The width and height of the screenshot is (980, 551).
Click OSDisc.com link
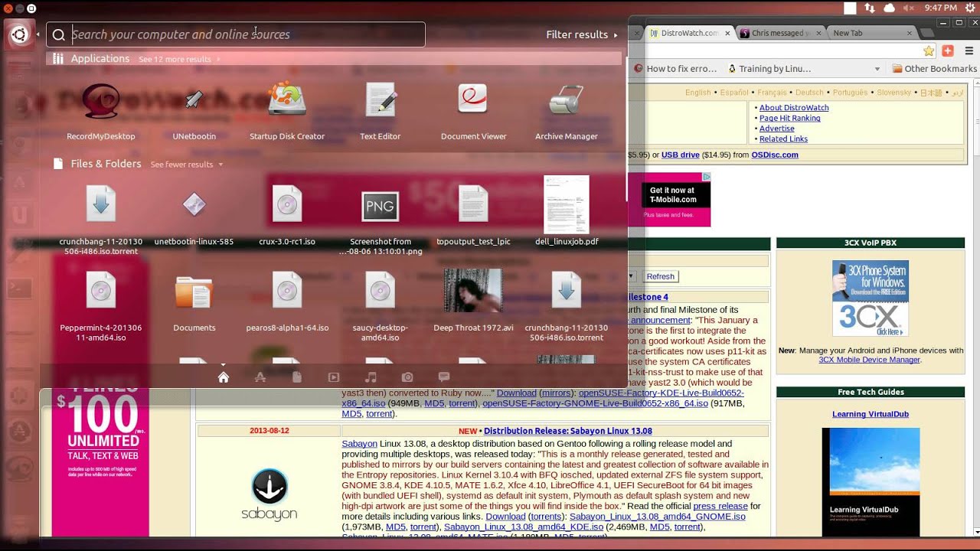coord(775,155)
